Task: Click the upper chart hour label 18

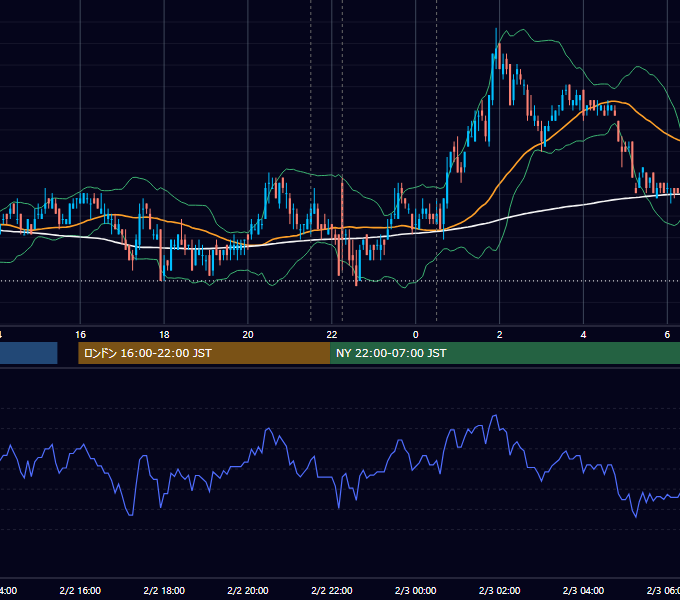Action: (164, 335)
